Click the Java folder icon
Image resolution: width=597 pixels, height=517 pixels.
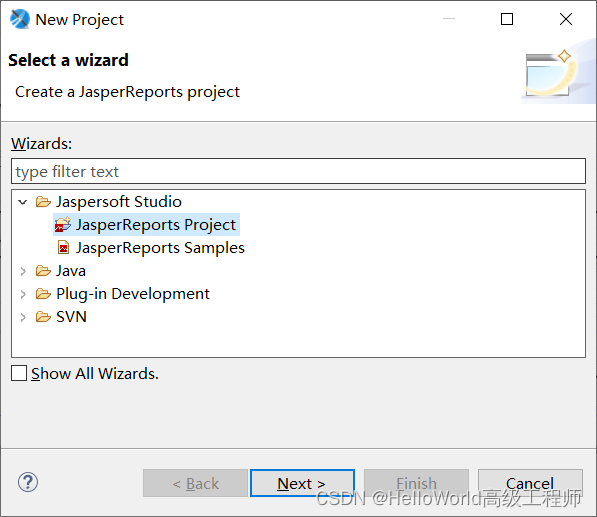43,271
